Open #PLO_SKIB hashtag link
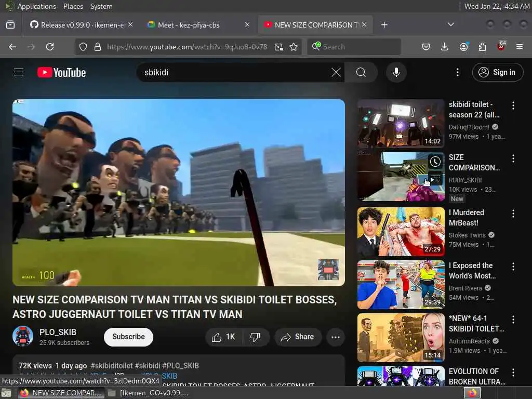This screenshot has height=399, width=532. (x=180, y=366)
